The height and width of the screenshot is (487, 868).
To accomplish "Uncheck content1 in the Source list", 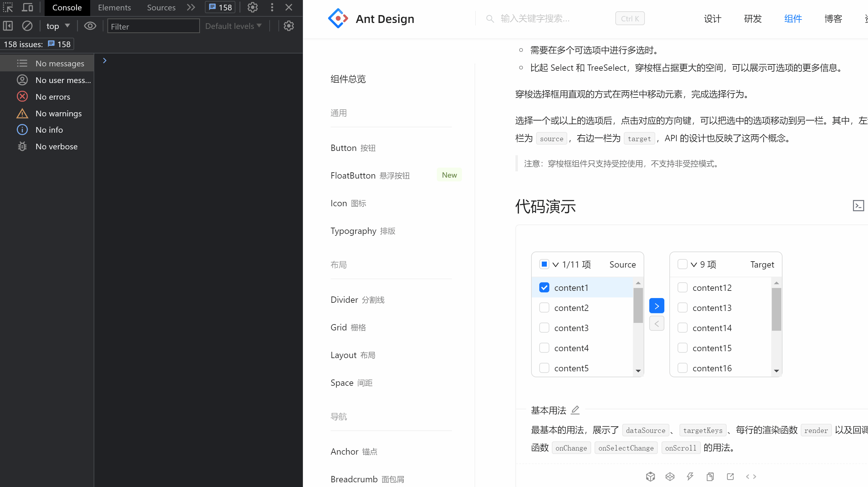I will pos(544,287).
